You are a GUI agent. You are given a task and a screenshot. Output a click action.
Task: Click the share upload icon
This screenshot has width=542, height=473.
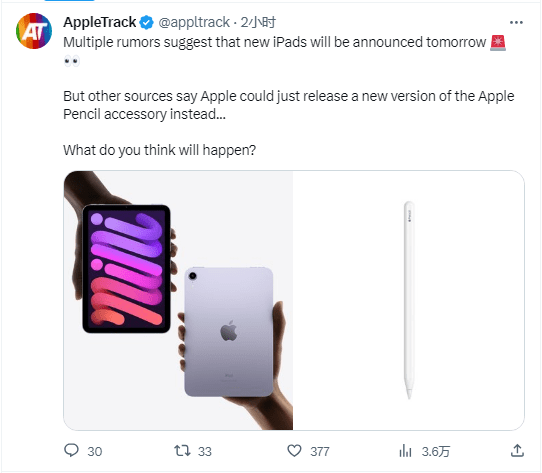point(517,451)
